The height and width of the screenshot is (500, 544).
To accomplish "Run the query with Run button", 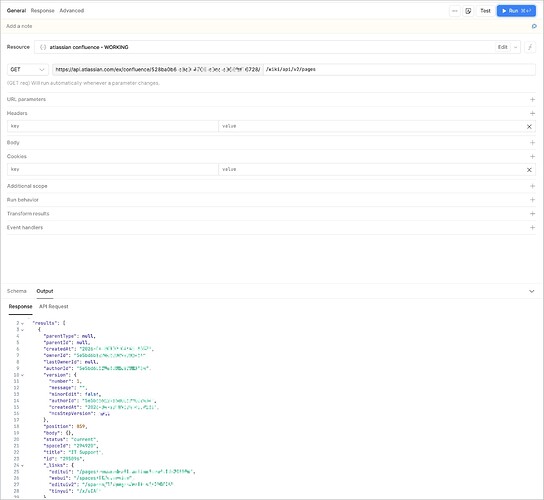I will 516,11.
